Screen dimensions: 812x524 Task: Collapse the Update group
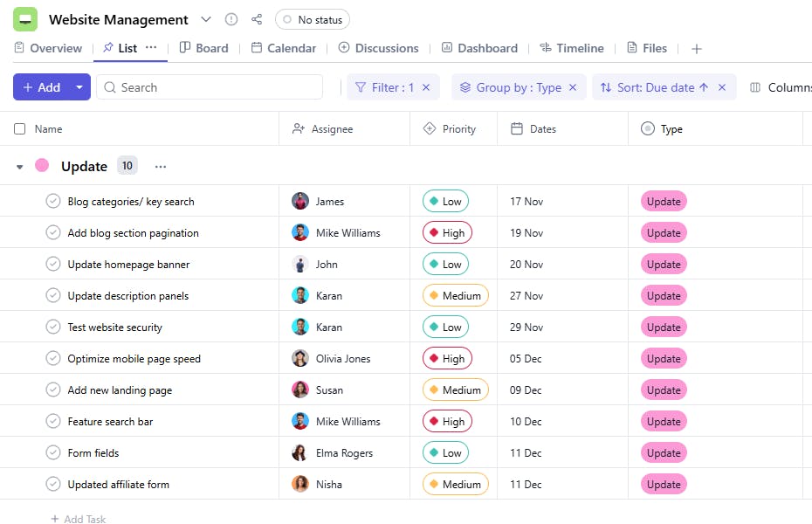(x=20, y=167)
